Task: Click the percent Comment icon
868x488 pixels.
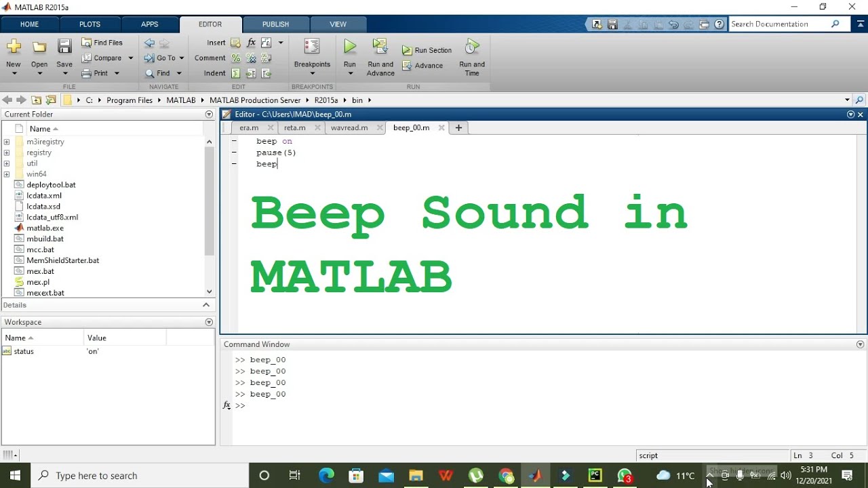Action: 235,58
